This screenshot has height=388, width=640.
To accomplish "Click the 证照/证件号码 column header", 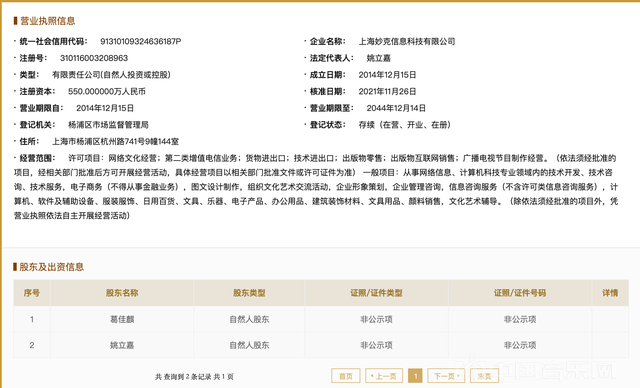I will (x=520, y=293).
